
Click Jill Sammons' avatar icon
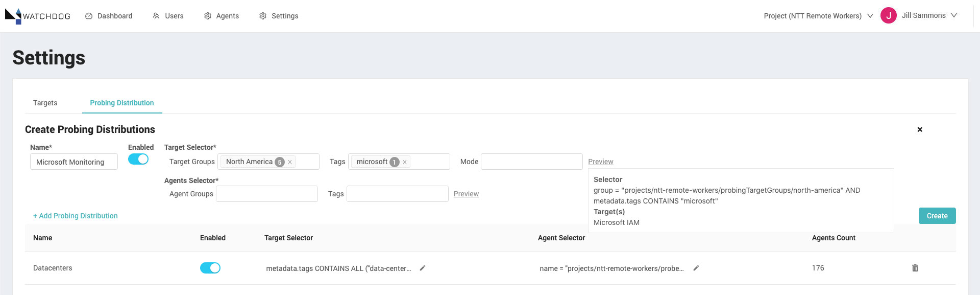(x=889, y=16)
